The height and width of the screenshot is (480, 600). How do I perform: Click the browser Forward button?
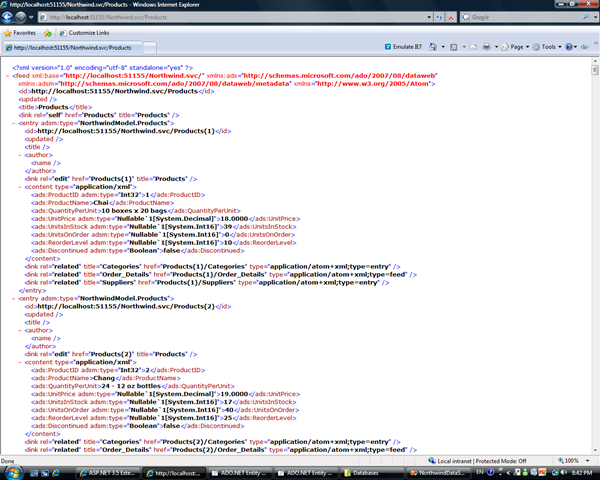click(x=21, y=17)
